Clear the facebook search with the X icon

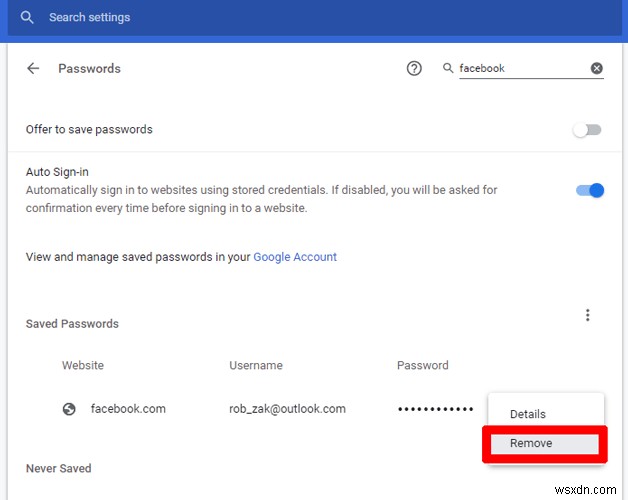click(x=596, y=69)
